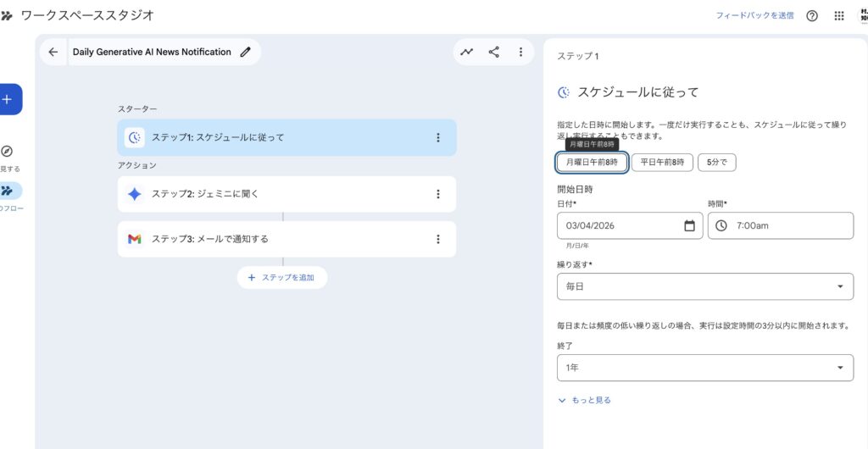Click the フィードバックを送信 link
The height and width of the screenshot is (449, 868).
pos(754,15)
